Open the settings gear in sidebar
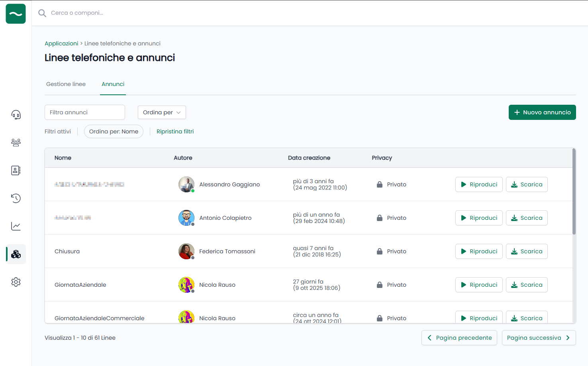The width and height of the screenshot is (588, 366). point(16,282)
